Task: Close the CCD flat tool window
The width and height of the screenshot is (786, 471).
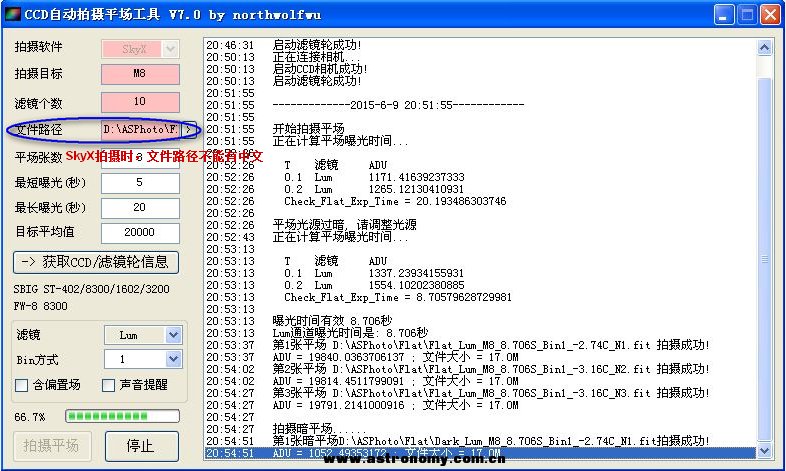Action: [x=769, y=15]
